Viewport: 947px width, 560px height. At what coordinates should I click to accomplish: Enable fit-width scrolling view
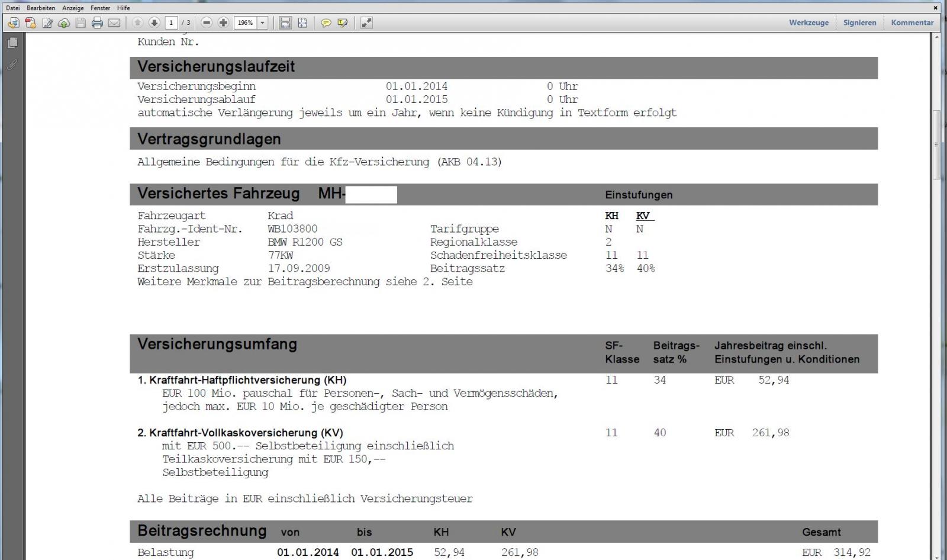click(285, 23)
